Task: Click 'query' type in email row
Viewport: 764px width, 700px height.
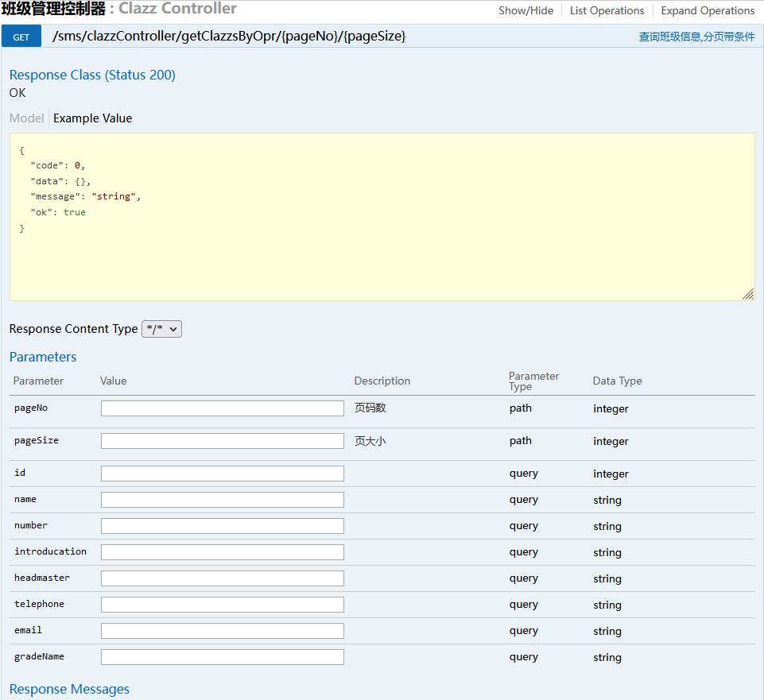Action: (524, 631)
